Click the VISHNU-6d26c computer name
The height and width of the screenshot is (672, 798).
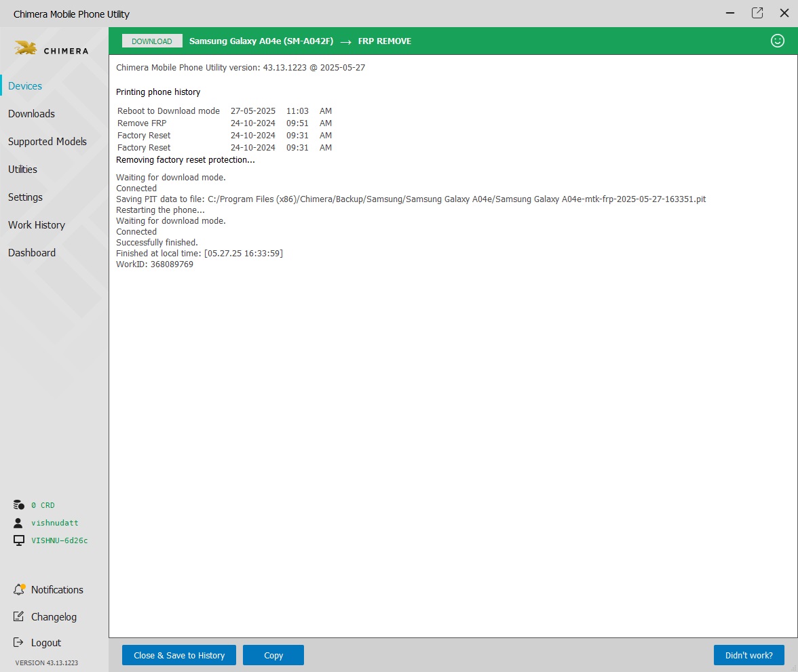pyautogui.click(x=60, y=540)
